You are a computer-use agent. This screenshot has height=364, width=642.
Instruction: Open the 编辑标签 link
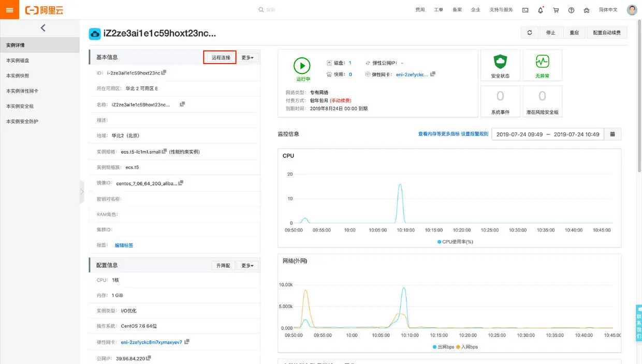pyautogui.click(x=124, y=245)
